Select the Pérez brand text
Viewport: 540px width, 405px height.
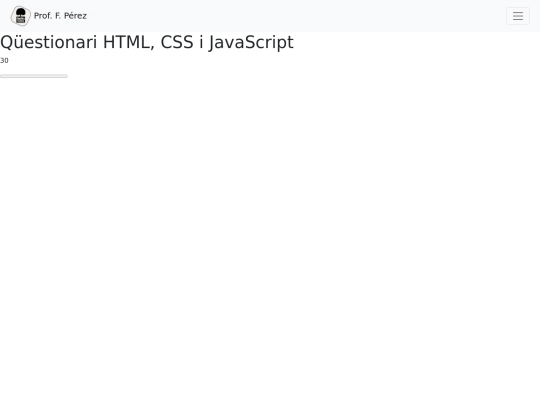75,16
